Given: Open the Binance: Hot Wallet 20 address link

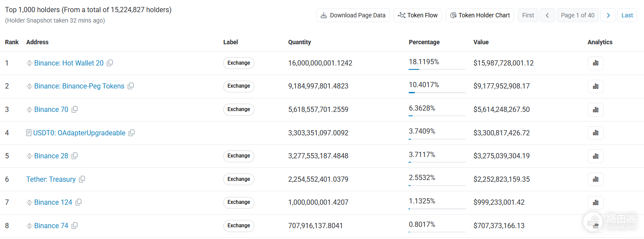Looking at the screenshot, I should [x=69, y=63].
